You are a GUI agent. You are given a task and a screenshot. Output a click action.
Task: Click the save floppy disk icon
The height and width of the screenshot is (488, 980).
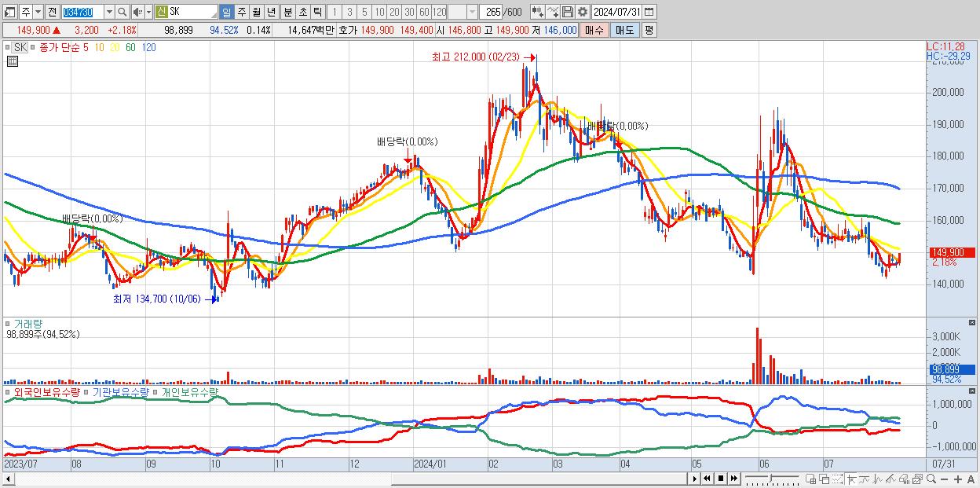pyautogui.click(x=568, y=12)
